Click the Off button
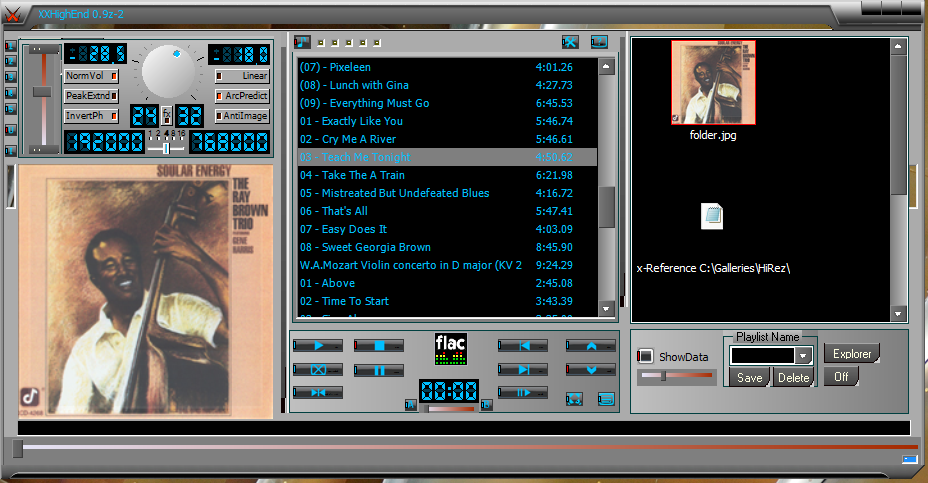928x483 pixels. pyautogui.click(x=841, y=376)
